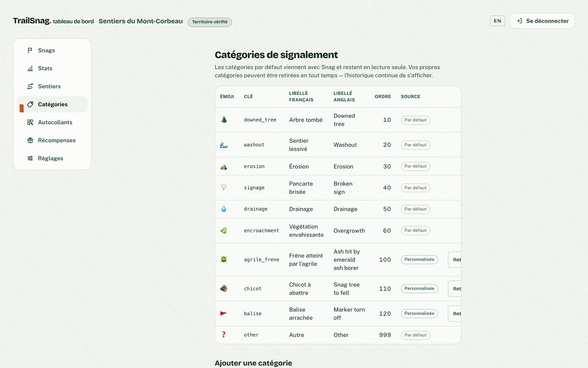This screenshot has height=368, width=588.
Task: Retire the chicot category
Action: pos(455,289)
